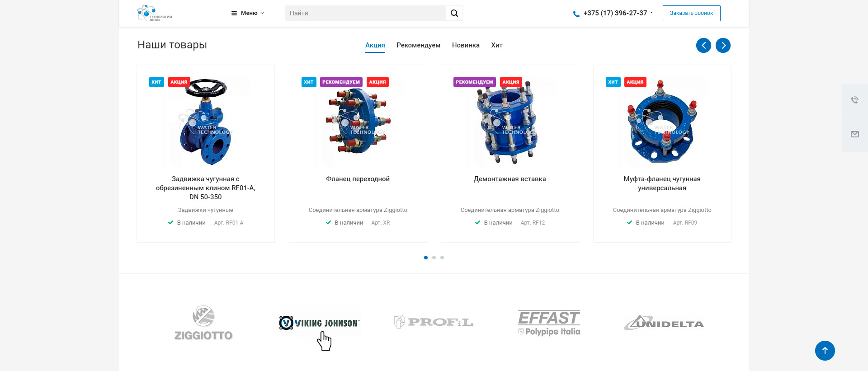Open the side envelope message icon
The height and width of the screenshot is (371, 868).
coord(855,135)
